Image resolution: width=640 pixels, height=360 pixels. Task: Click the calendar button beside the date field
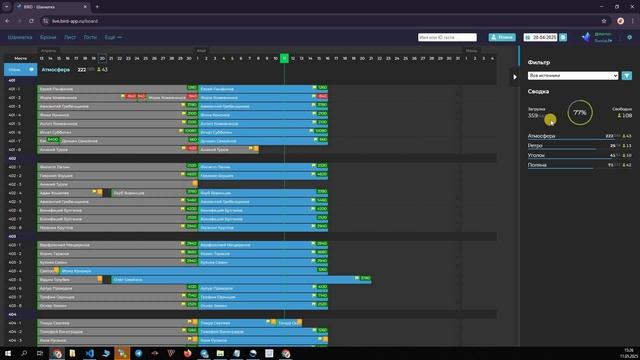coord(563,37)
